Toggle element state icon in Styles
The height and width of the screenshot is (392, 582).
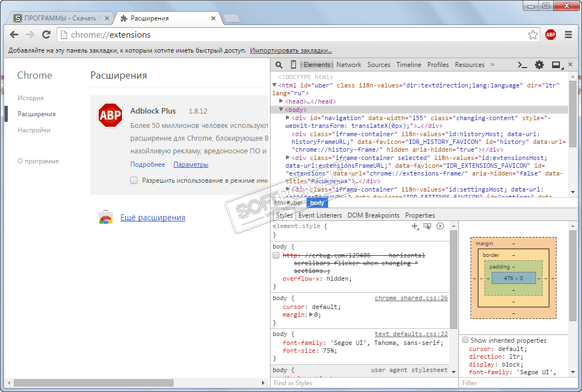tap(427, 226)
